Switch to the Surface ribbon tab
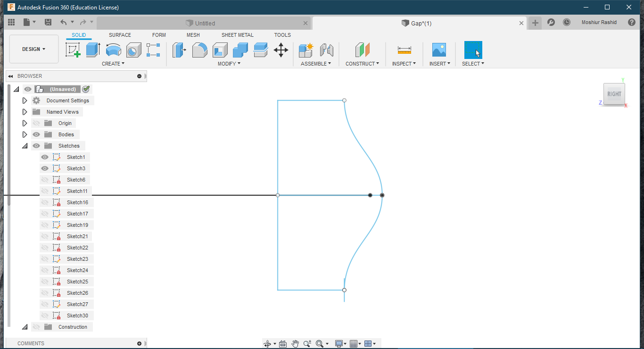Screen dimensions: 644x349 pos(119,34)
